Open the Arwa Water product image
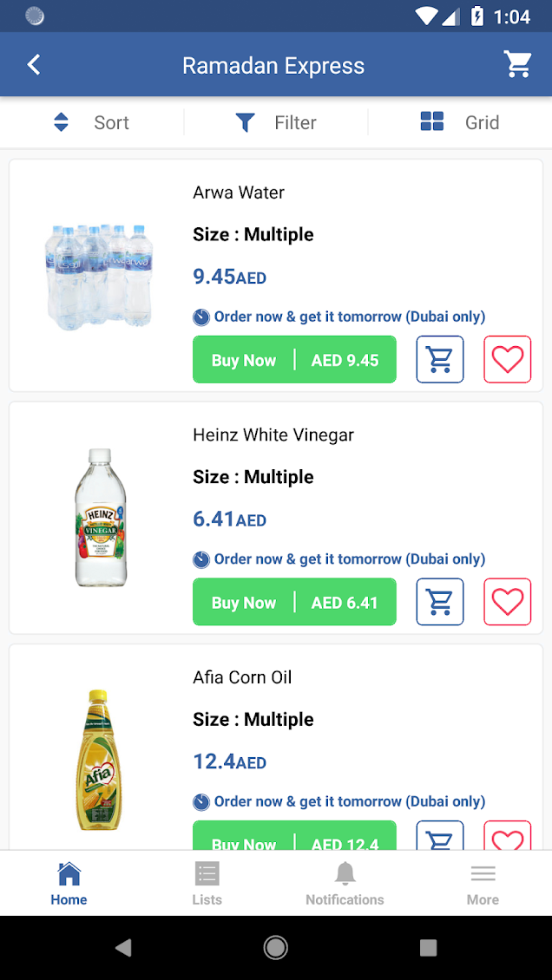This screenshot has height=980, width=552. 99,276
